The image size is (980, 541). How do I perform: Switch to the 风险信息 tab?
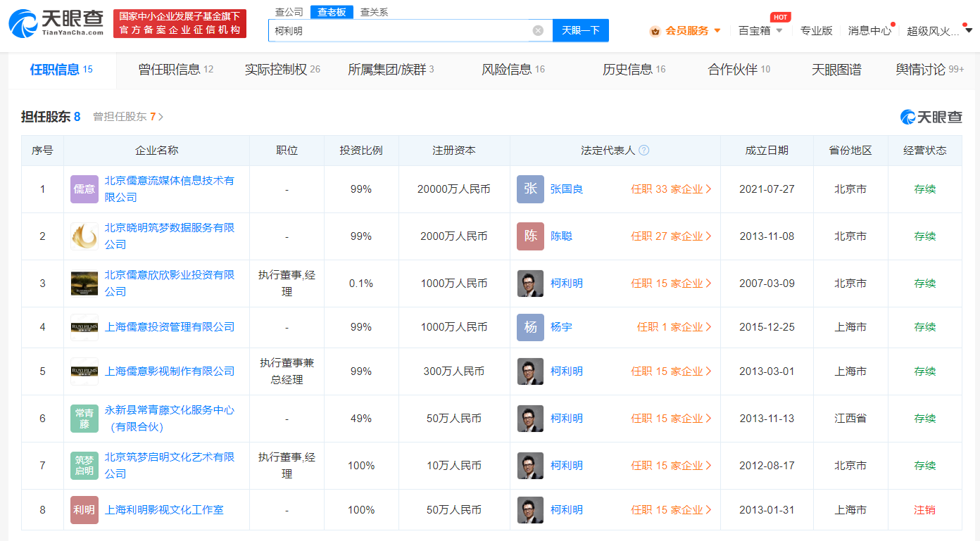pos(513,70)
